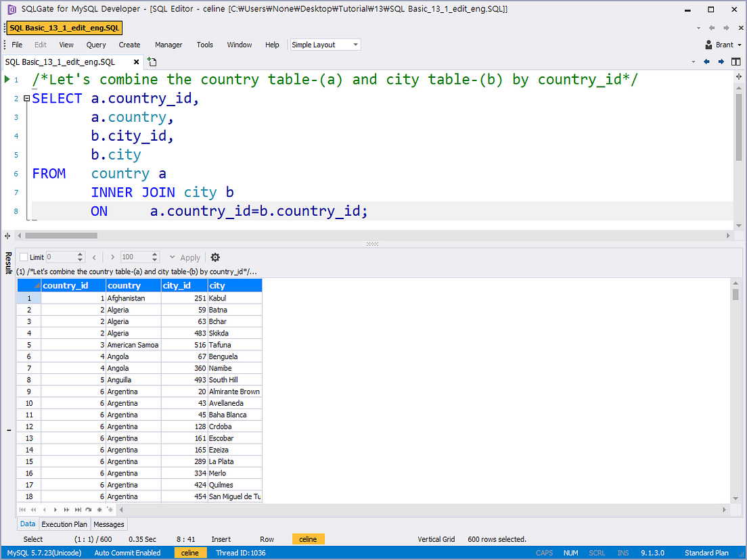Image resolution: width=747 pixels, height=560 pixels.
Task: Collapse the code fold marker on line 2
Action: pyautogui.click(x=26, y=97)
